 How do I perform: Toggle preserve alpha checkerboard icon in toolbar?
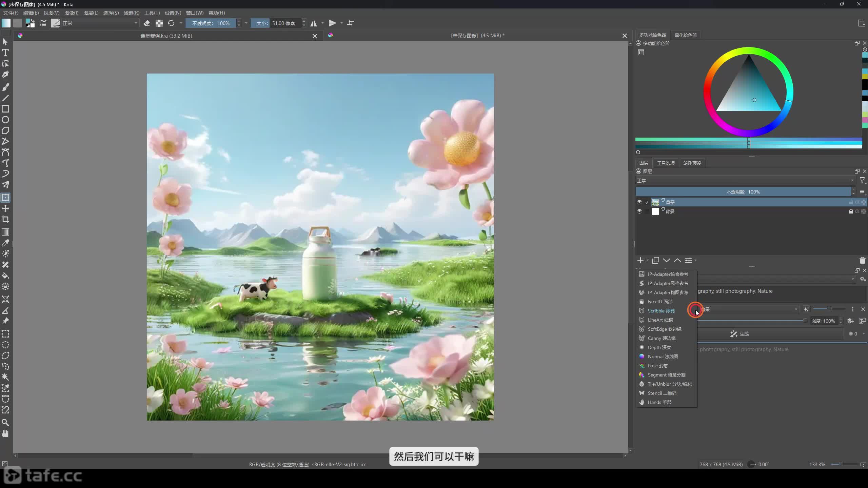(x=159, y=23)
